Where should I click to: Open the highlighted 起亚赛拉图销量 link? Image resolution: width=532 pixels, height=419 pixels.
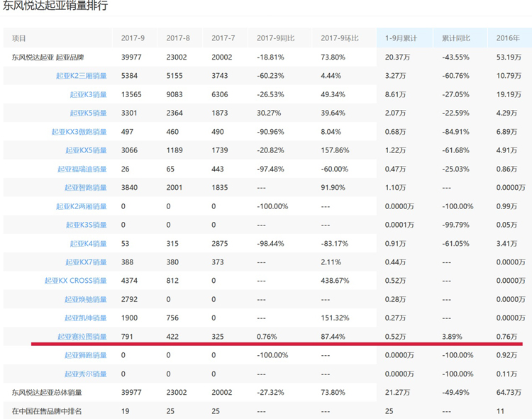82,337
